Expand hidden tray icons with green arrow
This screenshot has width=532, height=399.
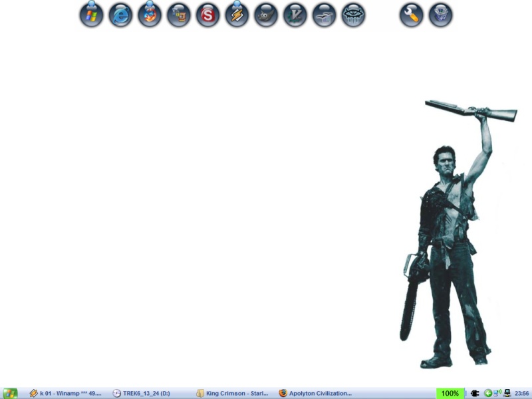(x=487, y=393)
